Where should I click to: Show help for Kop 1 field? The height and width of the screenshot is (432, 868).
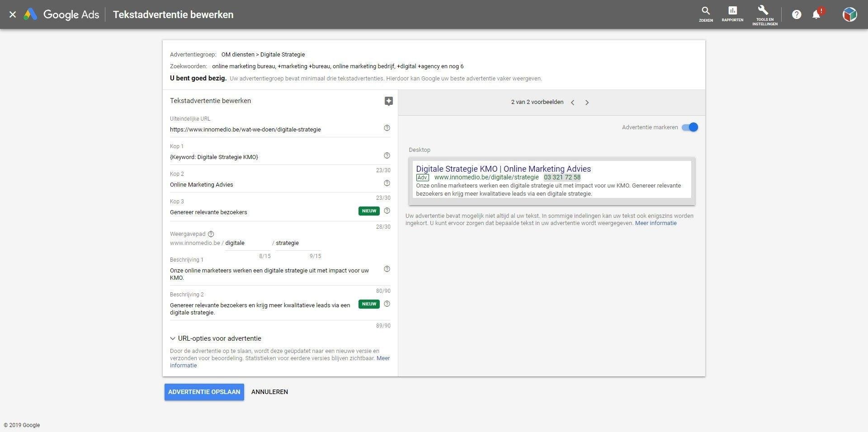pyautogui.click(x=387, y=155)
